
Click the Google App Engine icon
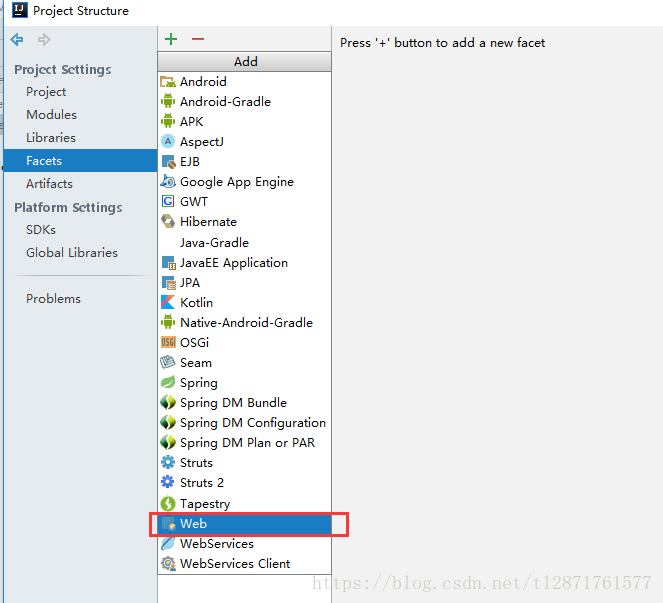coord(168,182)
